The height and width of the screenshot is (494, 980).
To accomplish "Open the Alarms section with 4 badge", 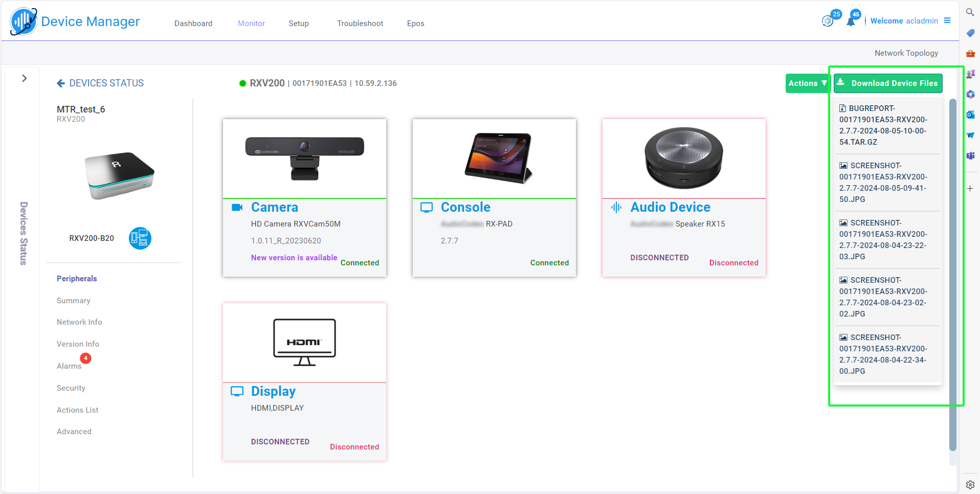I will click(x=69, y=366).
